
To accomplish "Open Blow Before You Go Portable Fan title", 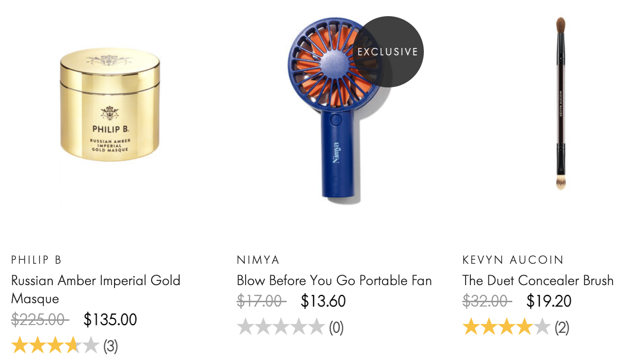I will pyautogui.click(x=334, y=280).
